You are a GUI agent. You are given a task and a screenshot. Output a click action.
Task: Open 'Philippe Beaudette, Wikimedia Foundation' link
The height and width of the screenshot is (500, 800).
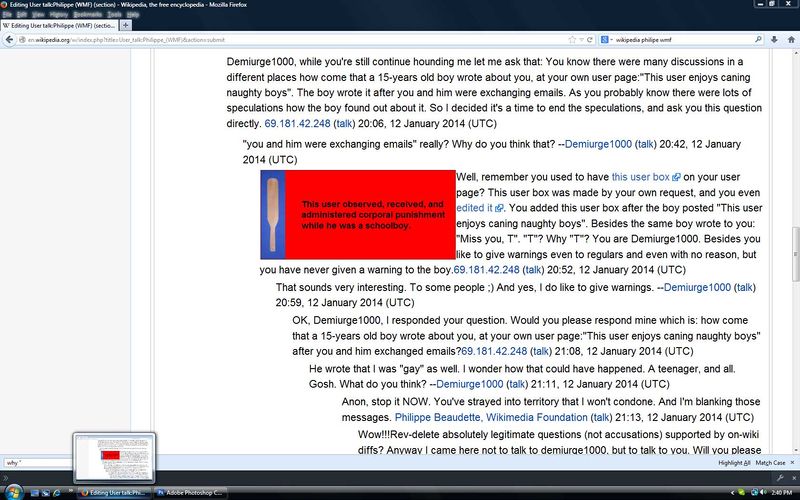point(491,417)
